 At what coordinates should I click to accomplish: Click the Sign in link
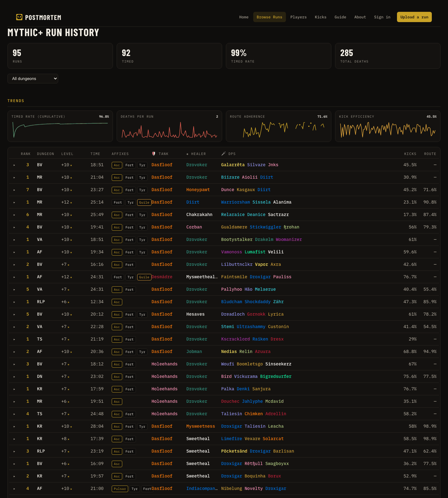click(382, 17)
